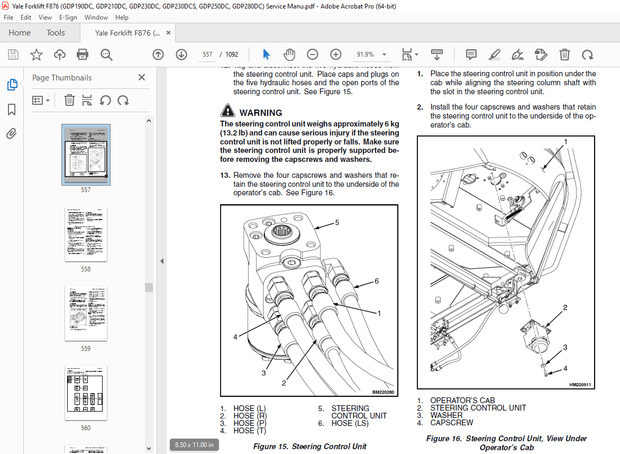Select page 557 thumbnail
This screenshot has width=620, height=454.
coord(86,155)
